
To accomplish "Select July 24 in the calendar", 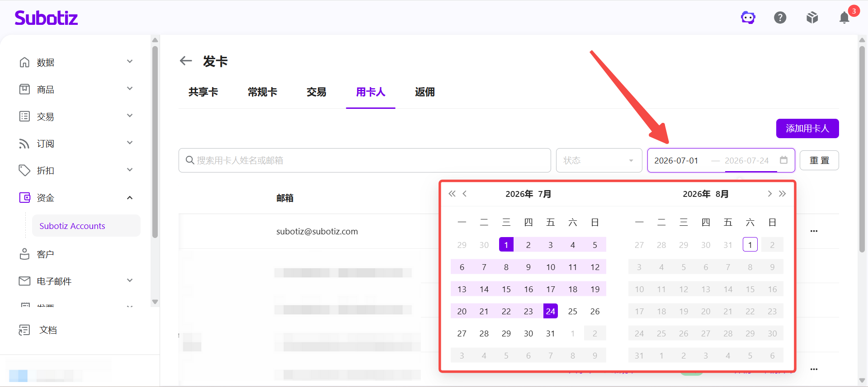I will pyautogui.click(x=551, y=311).
